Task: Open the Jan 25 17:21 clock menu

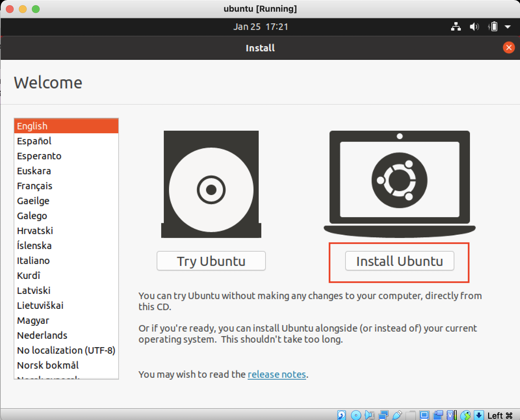Action: (261, 27)
